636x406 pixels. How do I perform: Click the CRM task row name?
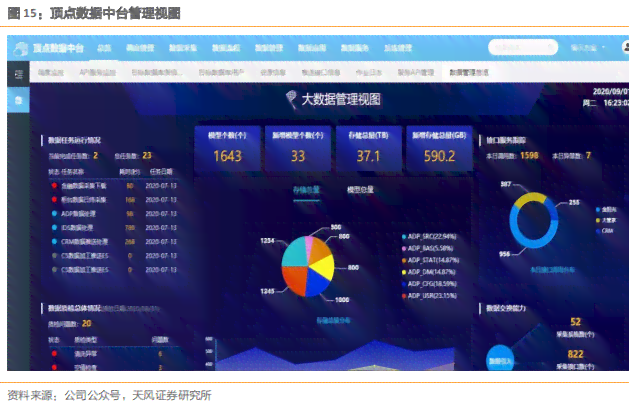pos(84,242)
